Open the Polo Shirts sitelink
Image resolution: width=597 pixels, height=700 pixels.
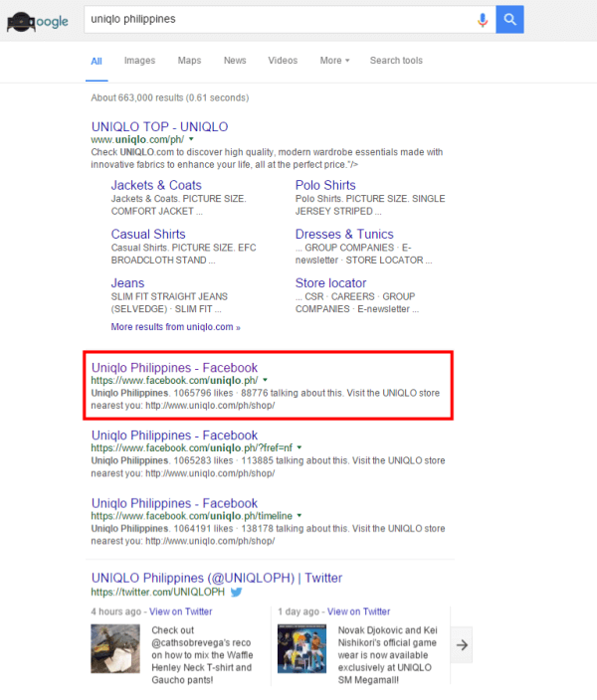pos(325,185)
